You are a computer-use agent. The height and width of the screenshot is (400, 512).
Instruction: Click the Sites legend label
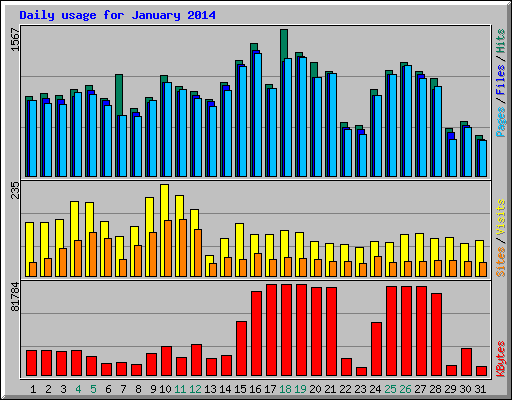coord(501,262)
